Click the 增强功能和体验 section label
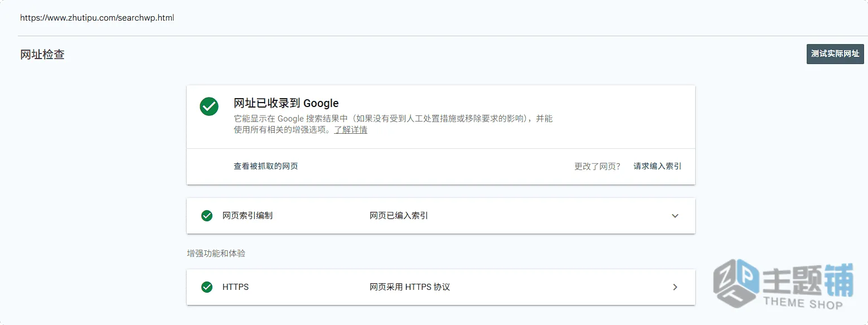868x325 pixels. point(216,254)
